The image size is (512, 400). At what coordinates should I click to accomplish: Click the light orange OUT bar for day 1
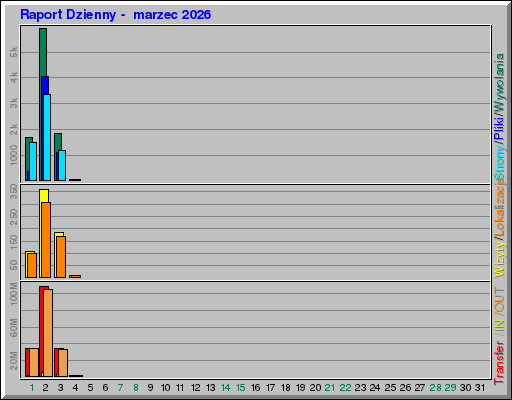(34, 362)
